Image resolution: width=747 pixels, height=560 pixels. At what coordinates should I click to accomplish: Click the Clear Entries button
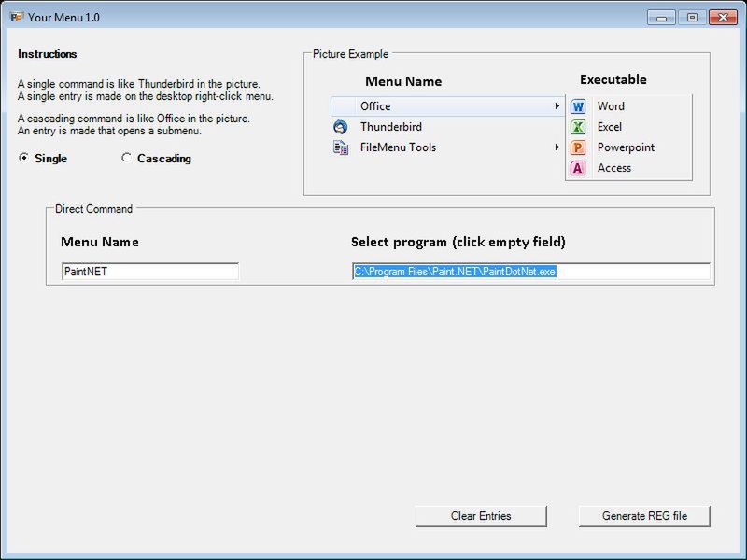pos(481,516)
